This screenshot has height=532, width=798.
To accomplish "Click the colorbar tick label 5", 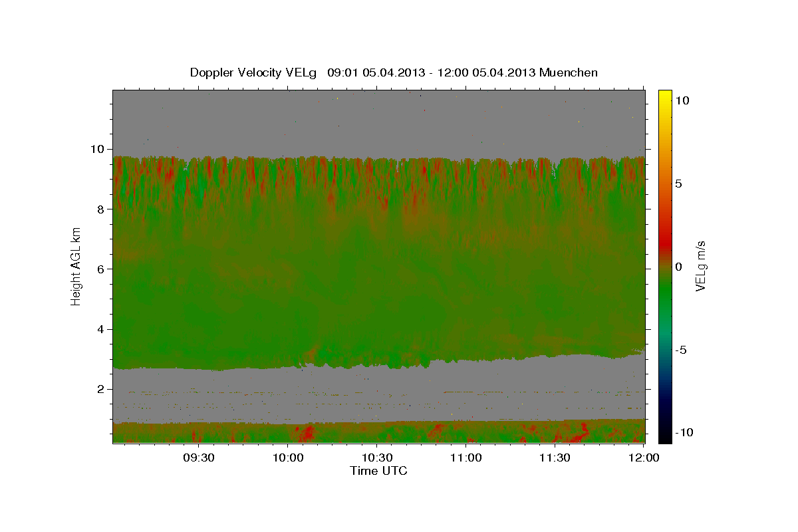I will (679, 184).
